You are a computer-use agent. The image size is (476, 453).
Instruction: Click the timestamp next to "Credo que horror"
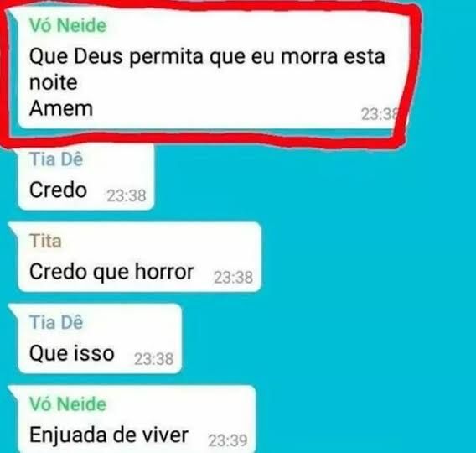pyautogui.click(x=233, y=278)
